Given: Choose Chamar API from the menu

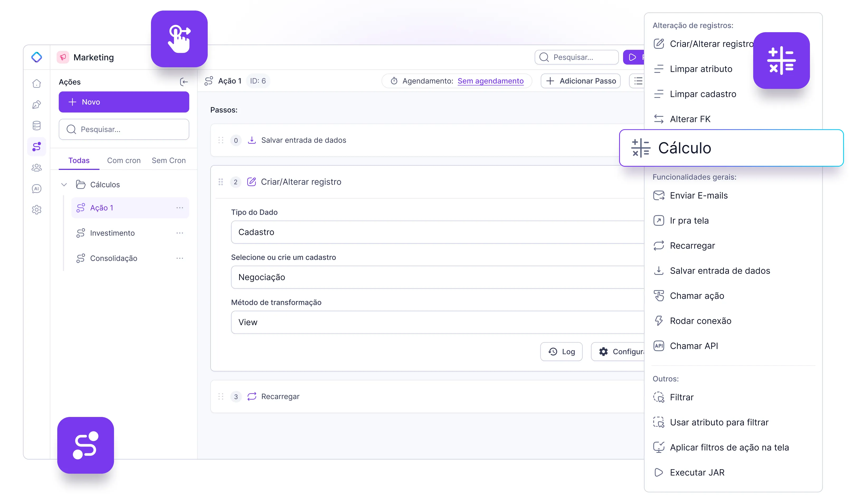Looking at the screenshot, I should pyautogui.click(x=686, y=346).
